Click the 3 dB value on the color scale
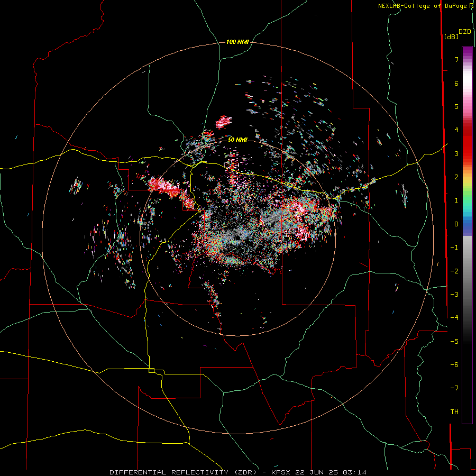The width and height of the screenshot is (476, 476). point(456,153)
